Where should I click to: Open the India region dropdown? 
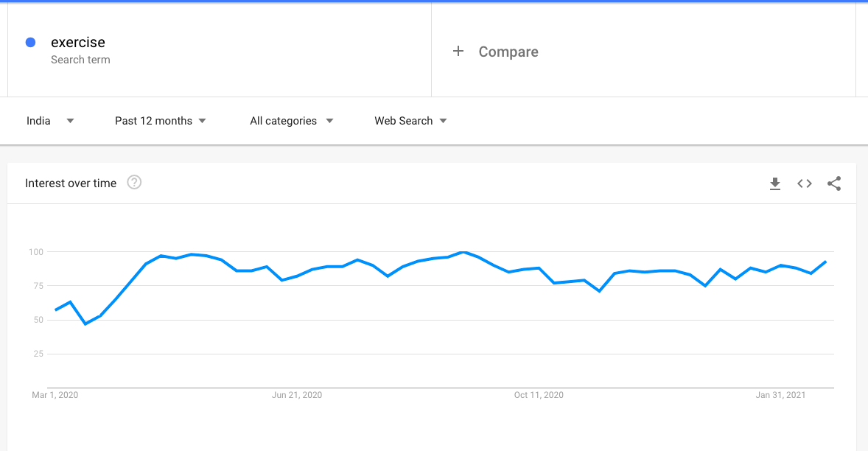click(50, 121)
